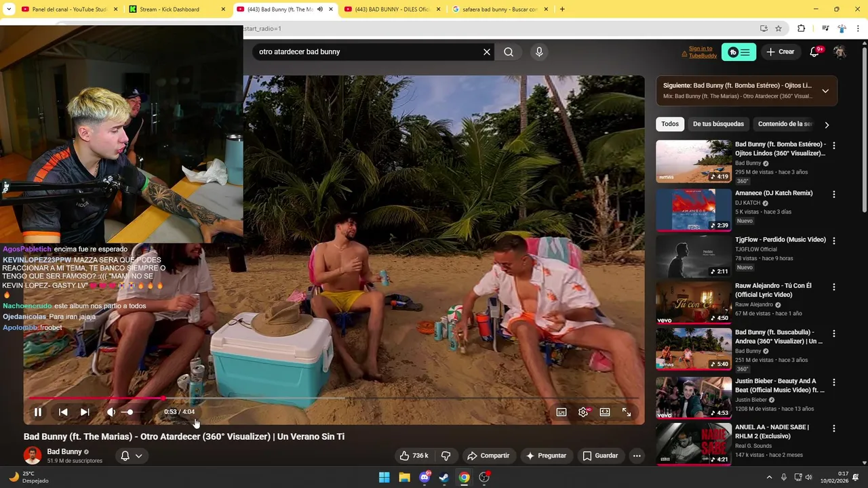This screenshot has height=488, width=868.
Task: Enter fullscreen video mode
Action: pos(627,412)
